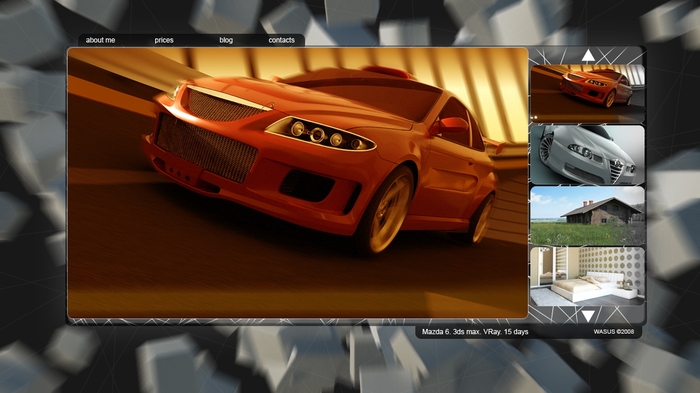Screen dimensions: 700x393
Task: Select the contacts menu item
Action: tap(281, 40)
